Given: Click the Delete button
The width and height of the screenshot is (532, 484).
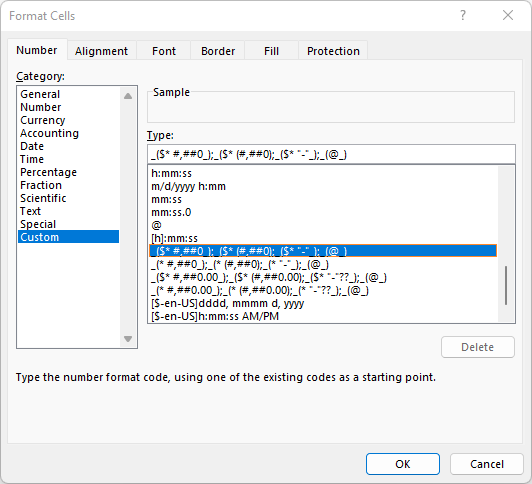Looking at the screenshot, I should [478, 347].
